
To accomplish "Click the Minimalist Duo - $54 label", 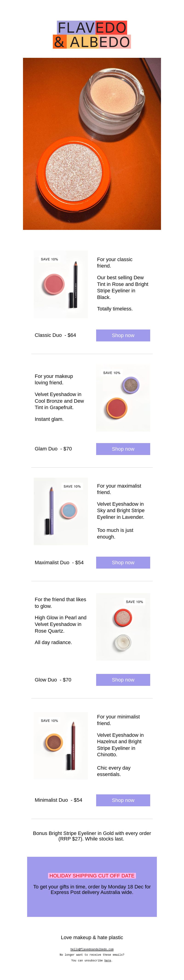I will tap(58, 800).
